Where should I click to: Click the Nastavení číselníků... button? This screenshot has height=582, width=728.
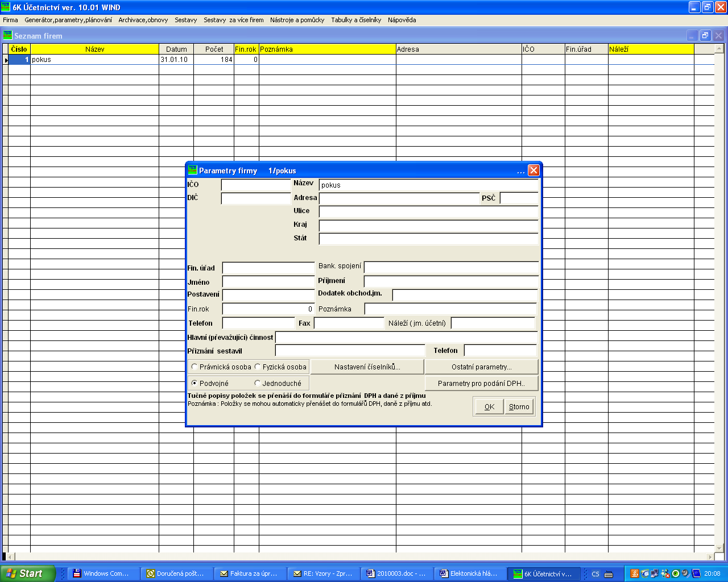(x=367, y=367)
